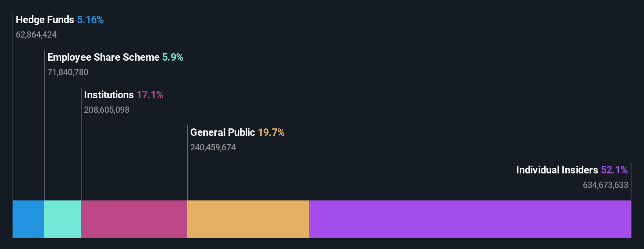The width and height of the screenshot is (644, 249).
Task: Click the 5.9% percentage value
Action: click(x=173, y=57)
